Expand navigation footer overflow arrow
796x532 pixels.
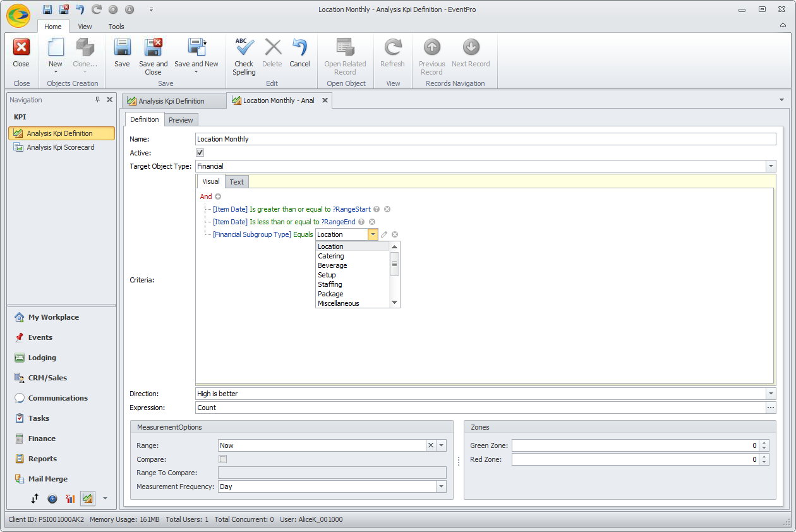(105, 499)
